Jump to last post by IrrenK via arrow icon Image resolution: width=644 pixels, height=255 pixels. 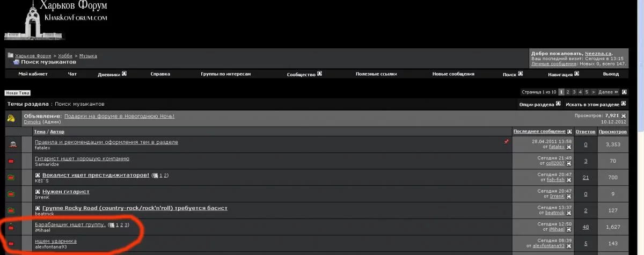569,196
